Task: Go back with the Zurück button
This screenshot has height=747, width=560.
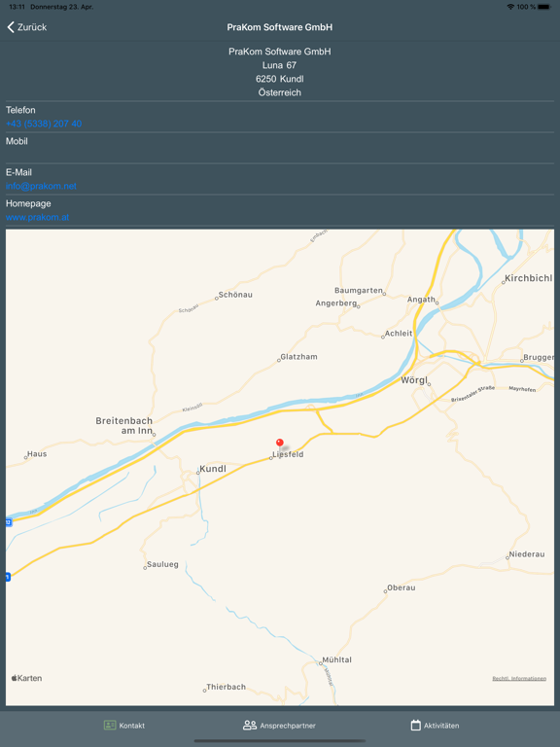Action: click(26, 27)
